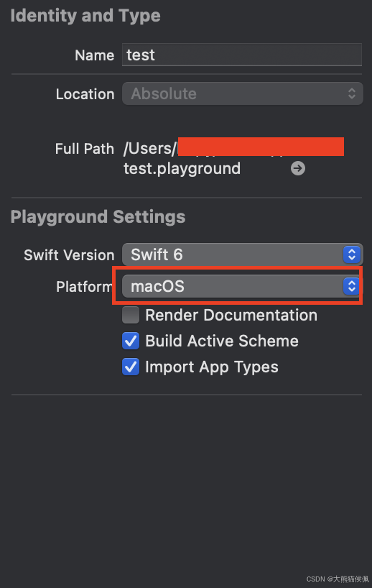Screen dimensions: 372x588
Task: Click the test.playground file path text
Action: click(182, 169)
